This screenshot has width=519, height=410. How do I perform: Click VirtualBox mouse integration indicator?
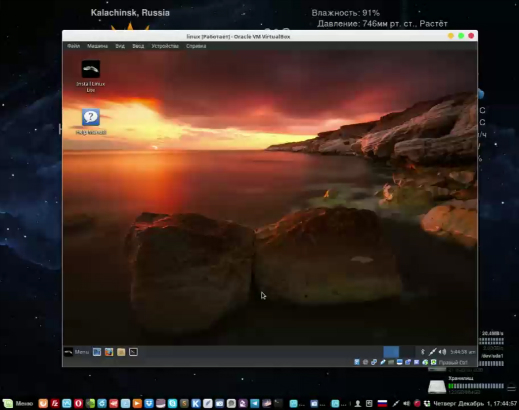(425, 362)
